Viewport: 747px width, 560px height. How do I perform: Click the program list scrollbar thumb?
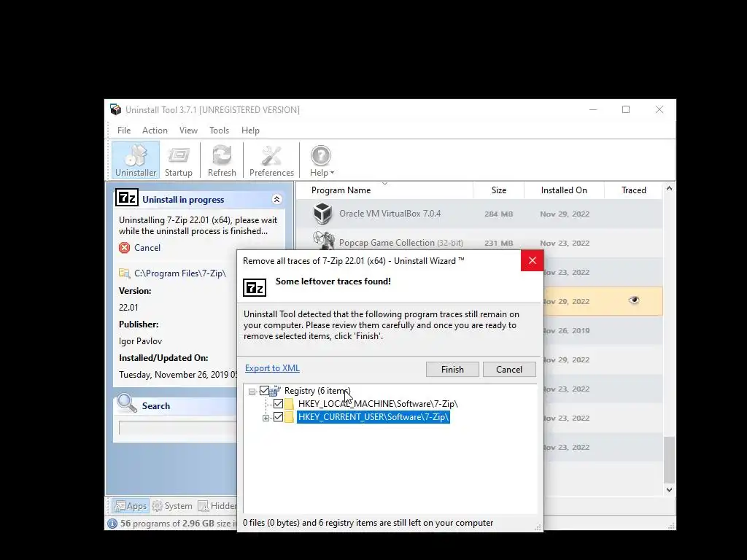670,459
